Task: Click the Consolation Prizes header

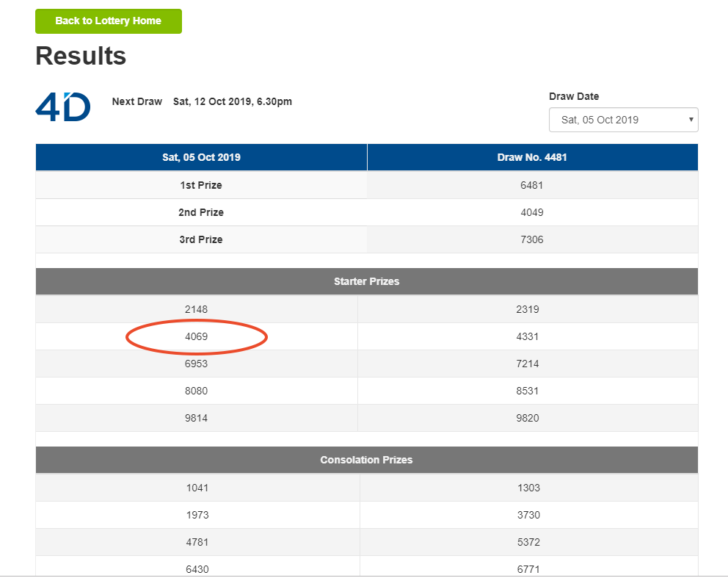Action: pos(366,460)
